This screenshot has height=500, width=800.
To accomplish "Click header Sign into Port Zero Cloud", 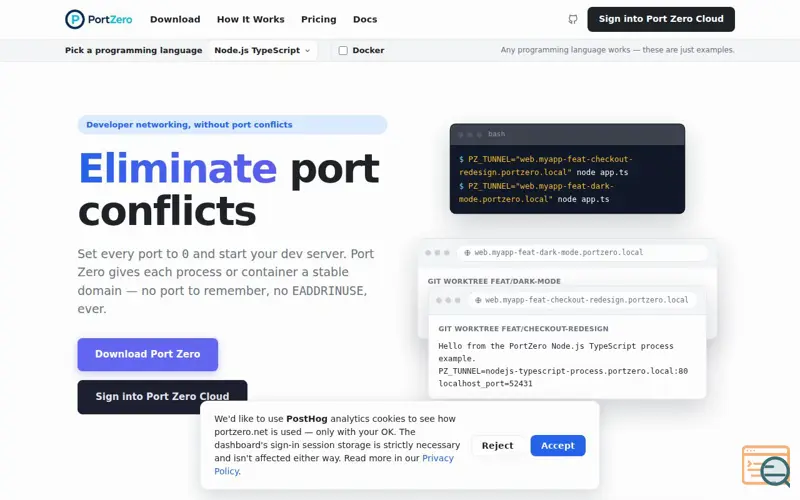I will pyautogui.click(x=661, y=19).
